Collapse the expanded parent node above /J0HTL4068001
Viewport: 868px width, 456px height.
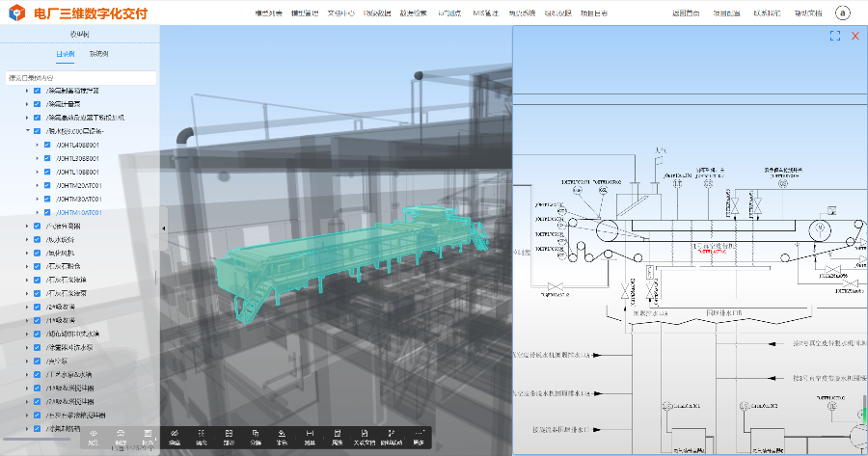27,131
